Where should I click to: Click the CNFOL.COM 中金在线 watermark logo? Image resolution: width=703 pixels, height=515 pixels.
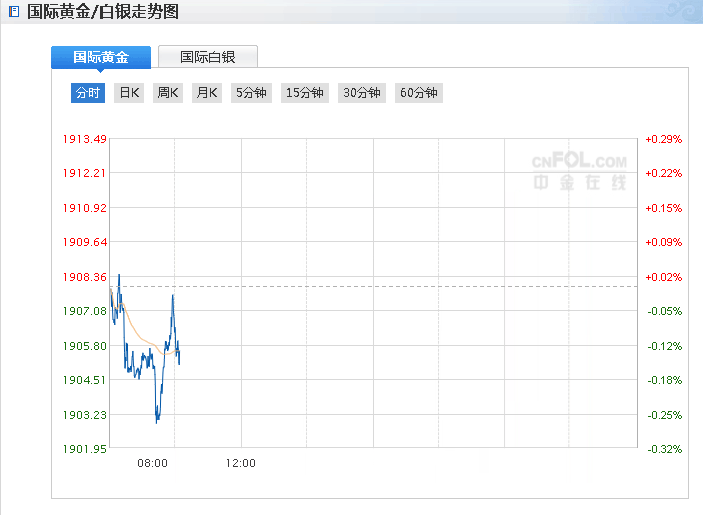[x=579, y=171]
